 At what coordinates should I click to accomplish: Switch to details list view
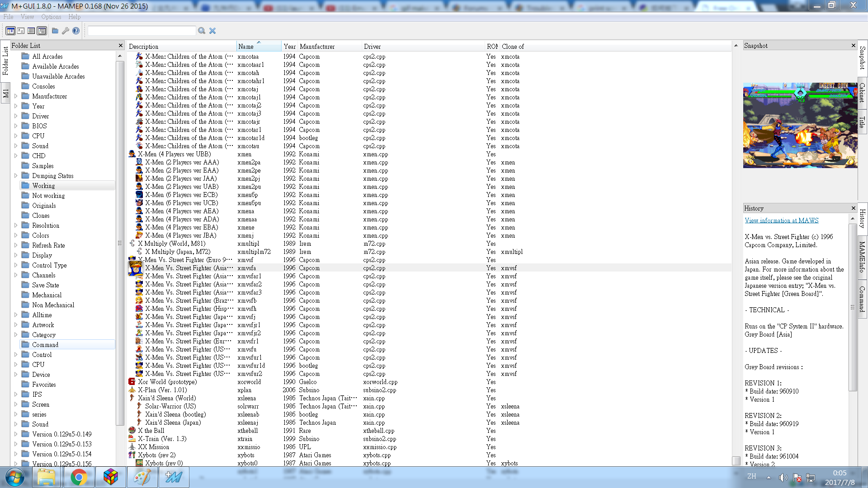31,31
